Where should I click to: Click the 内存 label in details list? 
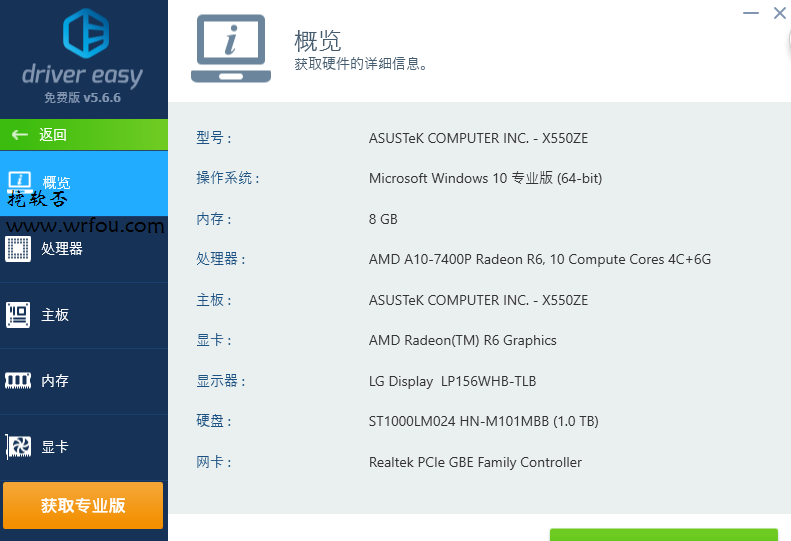pos(214,219)
